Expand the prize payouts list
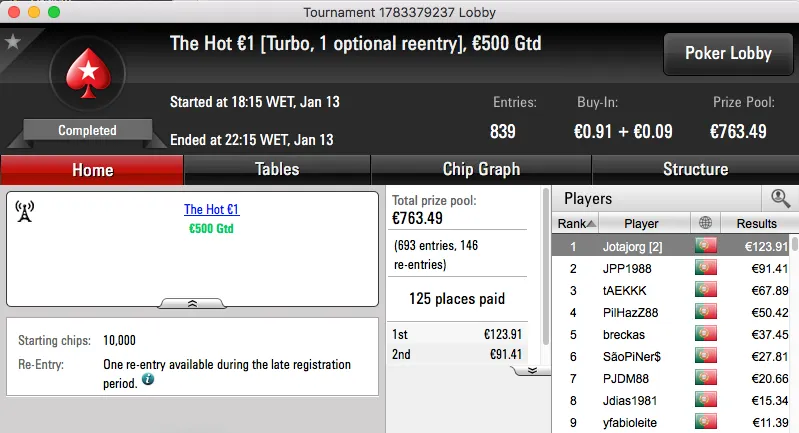 point(532,369)
